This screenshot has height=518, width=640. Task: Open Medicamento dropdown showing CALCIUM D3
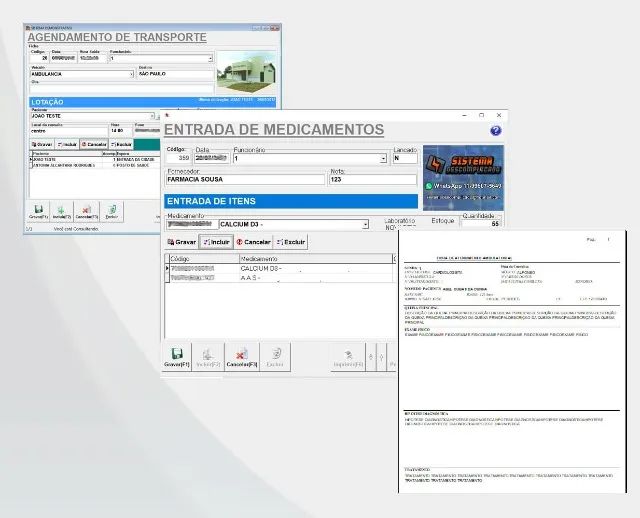(365, 224)
